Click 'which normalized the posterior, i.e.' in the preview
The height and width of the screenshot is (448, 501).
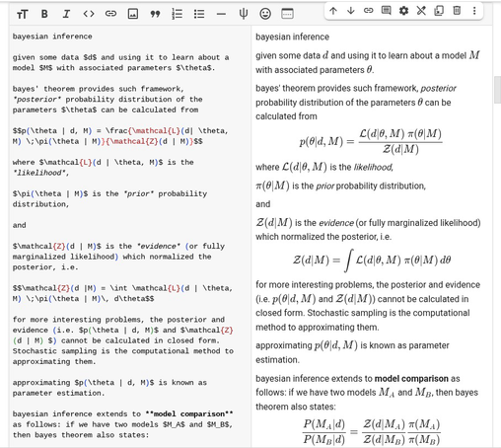point(323,237)
